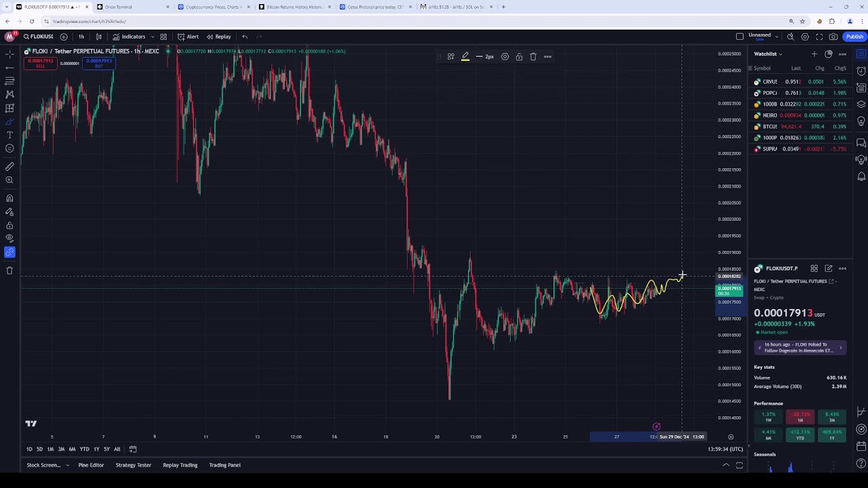The width and height of the screenshot is (868, 488).
Task: Open watchlist advanced view icon
Action: (x=828, y=54)
